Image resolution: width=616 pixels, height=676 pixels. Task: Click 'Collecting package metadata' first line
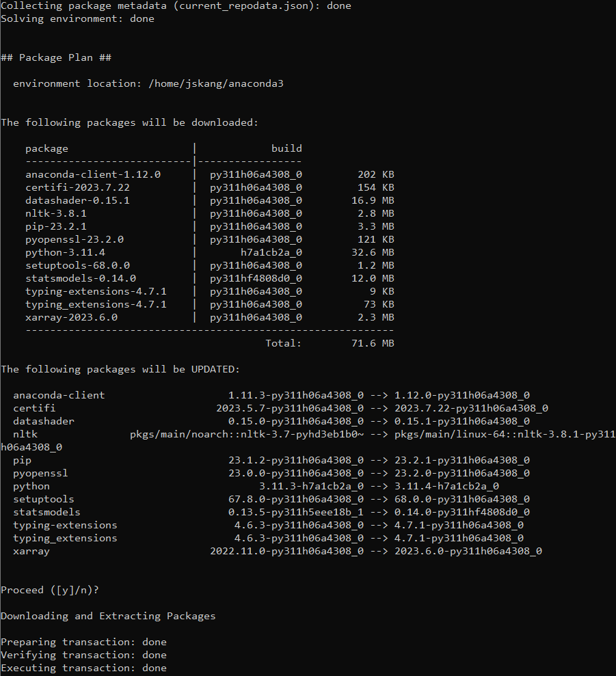pyautogui.click(x=176, y=6)
